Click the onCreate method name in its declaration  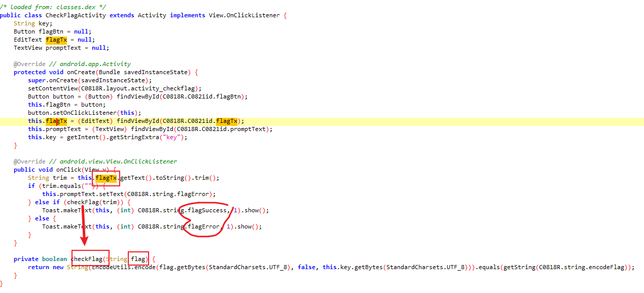(81, 72)
